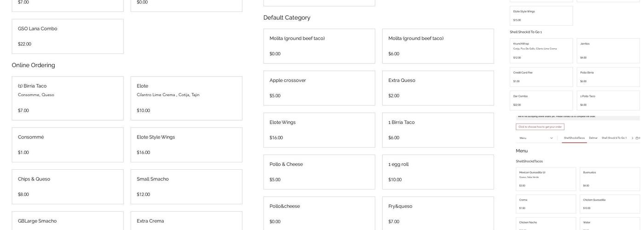
Task: Pick the $16.00 Elote Style Wings card
Action: click(186, 145)
